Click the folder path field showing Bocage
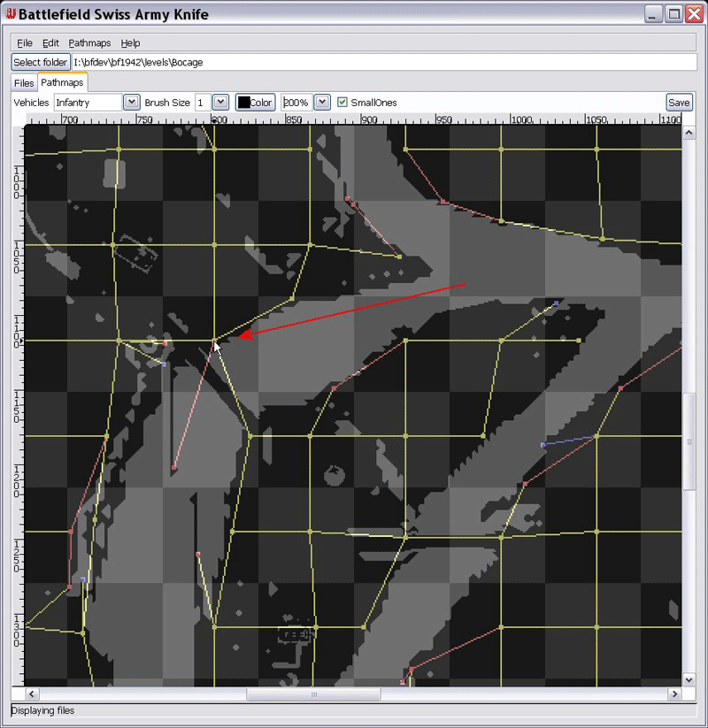708x728 pixels. tap(384, 62)
